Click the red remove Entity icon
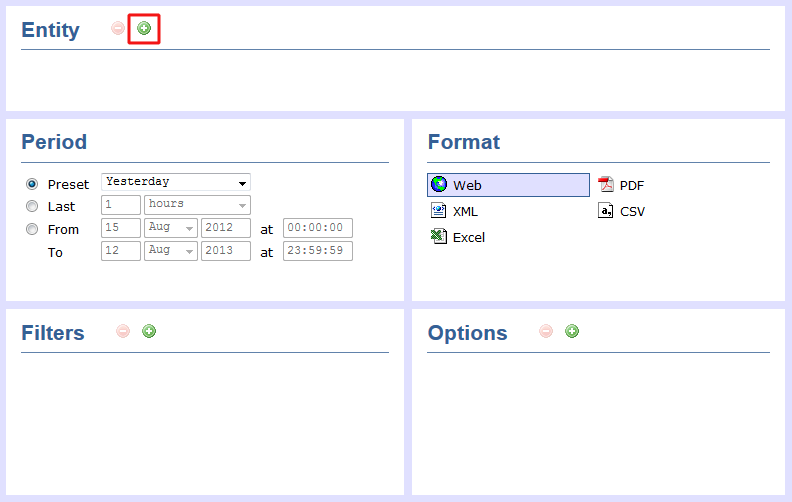This screenshot has height=502, width=792. click(x=118, y=29)
